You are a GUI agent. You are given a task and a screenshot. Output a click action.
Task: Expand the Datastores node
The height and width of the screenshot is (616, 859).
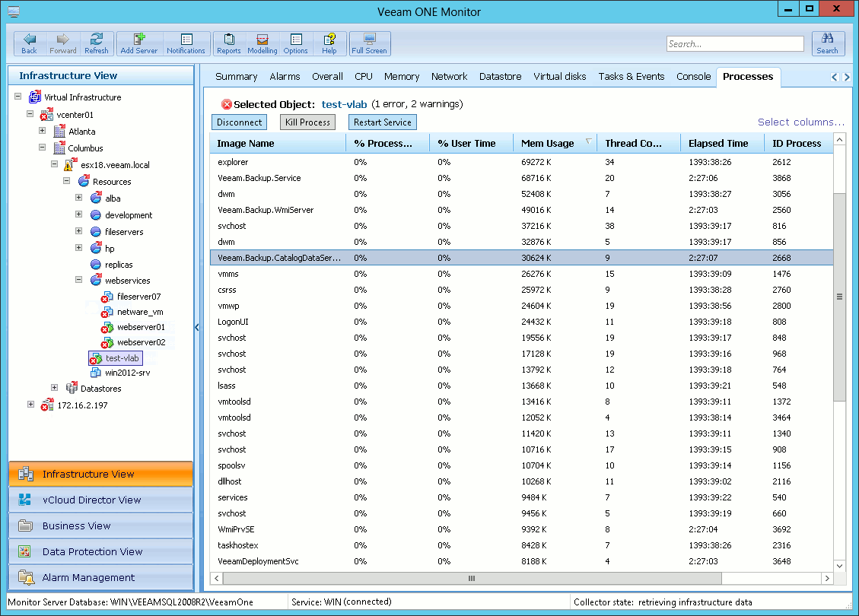click(54, 387)
